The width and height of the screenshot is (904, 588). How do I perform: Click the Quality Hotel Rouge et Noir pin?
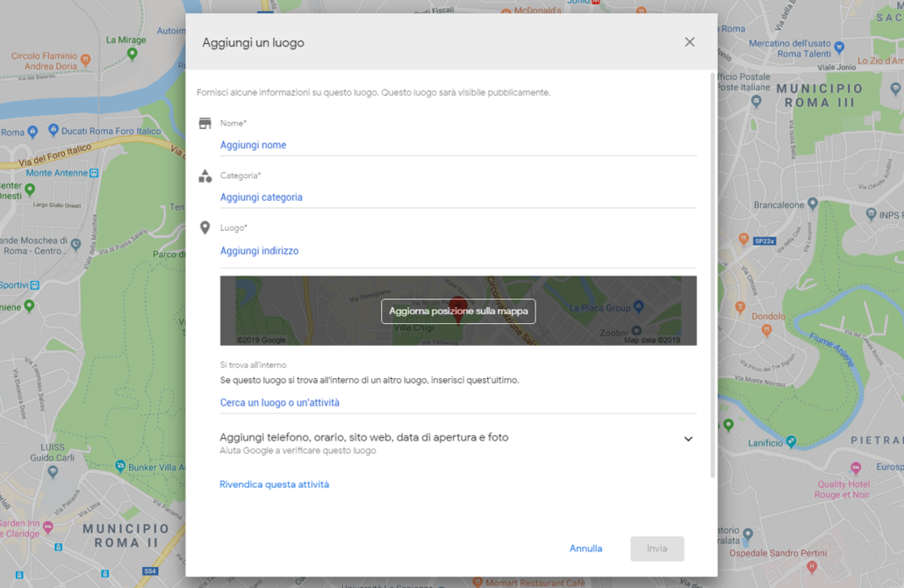tap(856, 468)
